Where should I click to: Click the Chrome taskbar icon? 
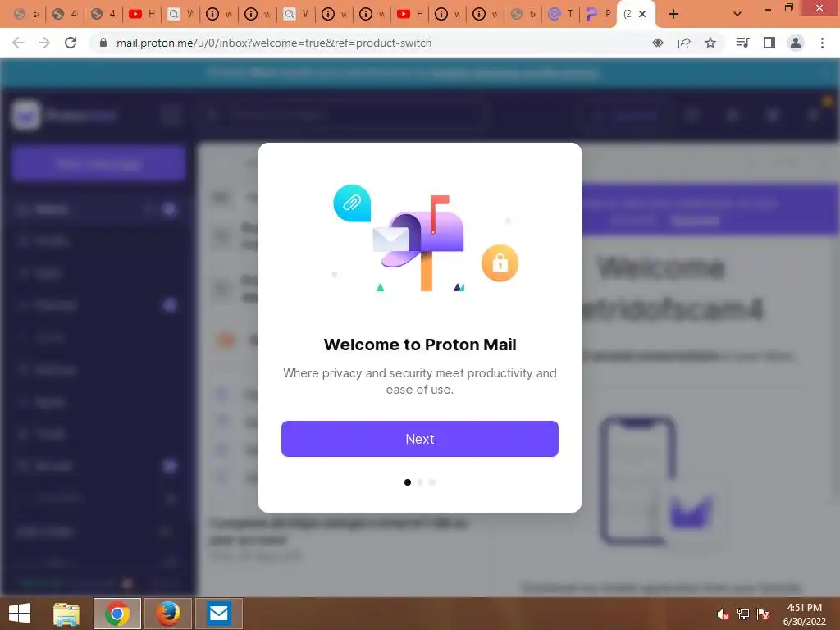click(x=116, y=614)
